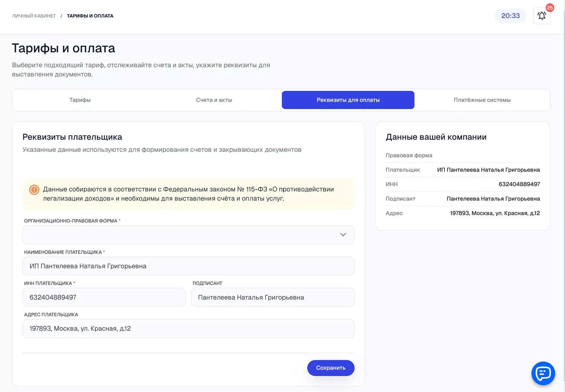The width and height of the screenshot is (565, 392).
Task: Click the ИНН value 632404889497 in company data
Action: (x=519, y=184)
